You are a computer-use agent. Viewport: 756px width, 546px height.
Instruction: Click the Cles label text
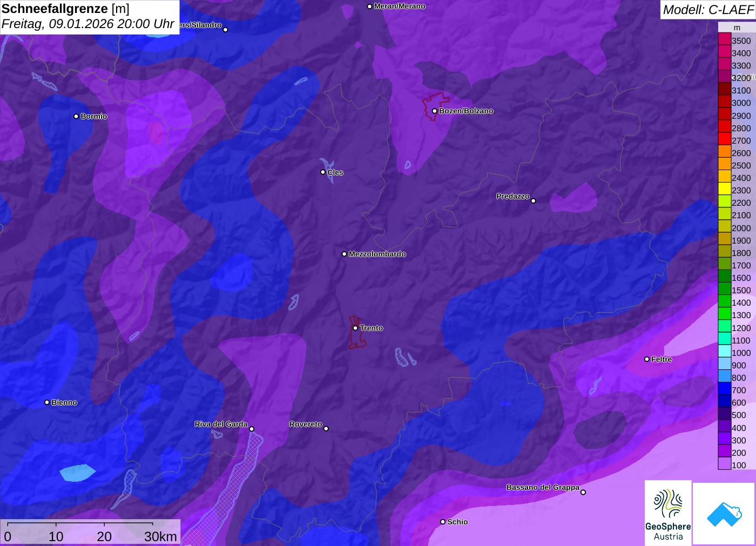coord(335,172)
